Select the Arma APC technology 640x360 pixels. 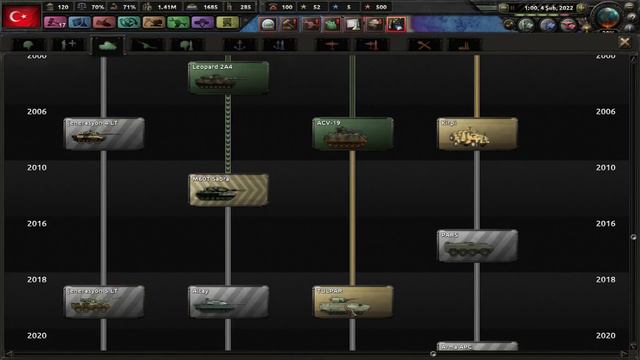tap(477, 347)
